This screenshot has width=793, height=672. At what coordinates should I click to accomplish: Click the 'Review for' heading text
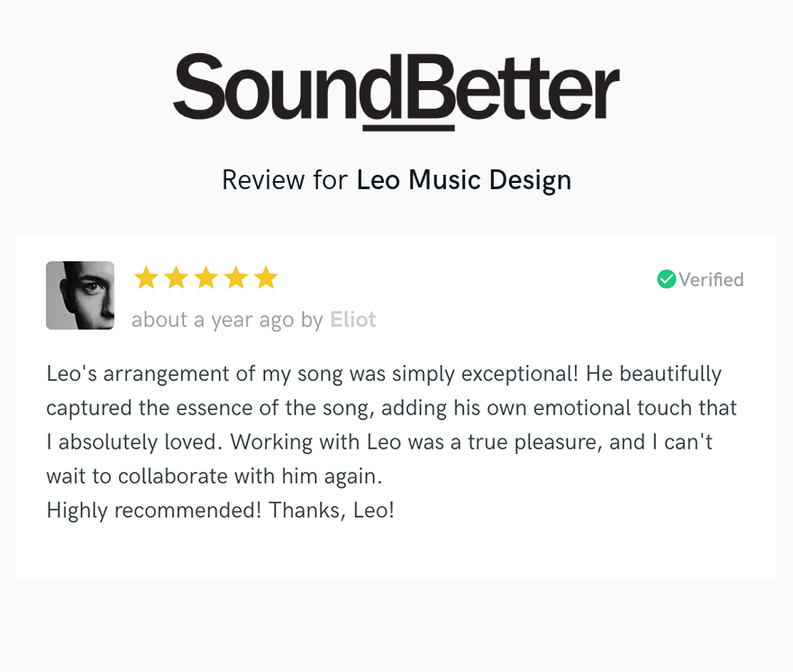[285, 180]
